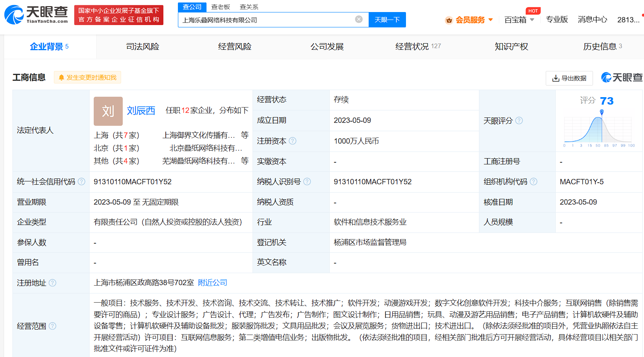Switch to the 查公司 search tab

coord(192,7)
